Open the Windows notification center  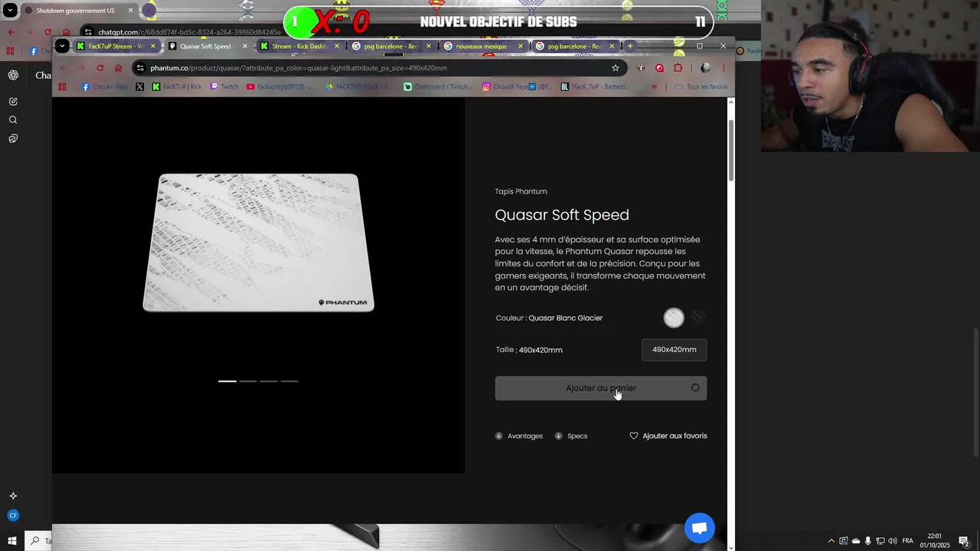(x=964, y=541)
